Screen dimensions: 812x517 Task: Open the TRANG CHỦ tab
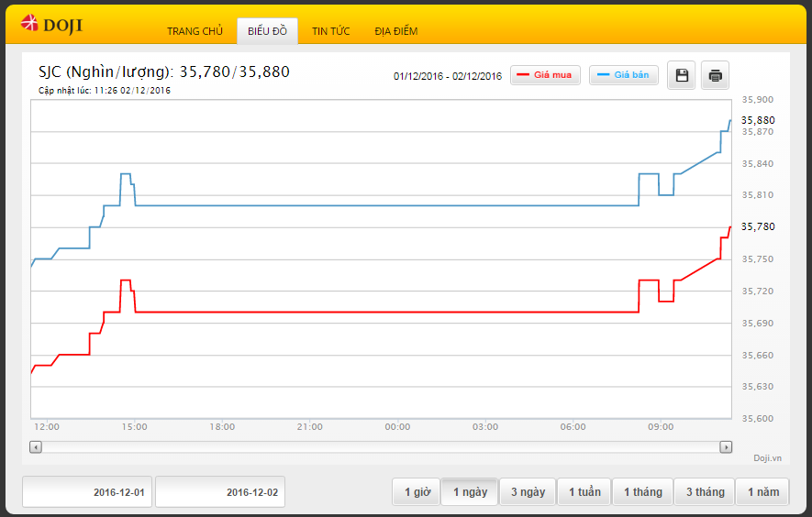pyautogui.click(x=195, y=31)
